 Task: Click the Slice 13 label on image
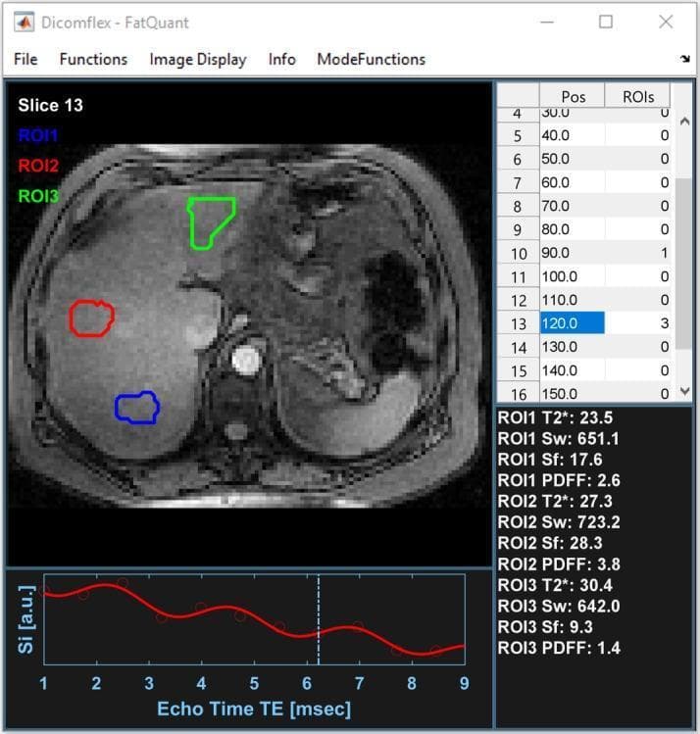51,105
